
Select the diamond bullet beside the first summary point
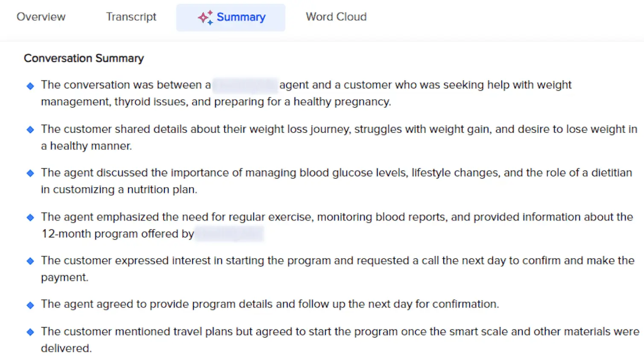[30, 85]
